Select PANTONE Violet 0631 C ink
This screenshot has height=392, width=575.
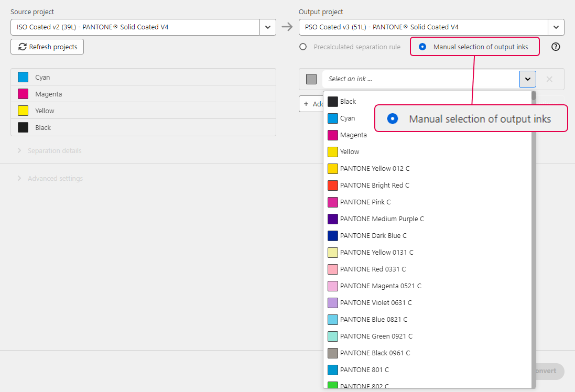coord(428,303)
